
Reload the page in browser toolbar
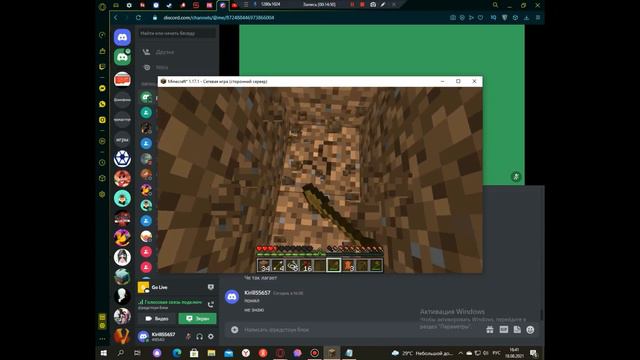pyautogui.click(x=138, y=18)
